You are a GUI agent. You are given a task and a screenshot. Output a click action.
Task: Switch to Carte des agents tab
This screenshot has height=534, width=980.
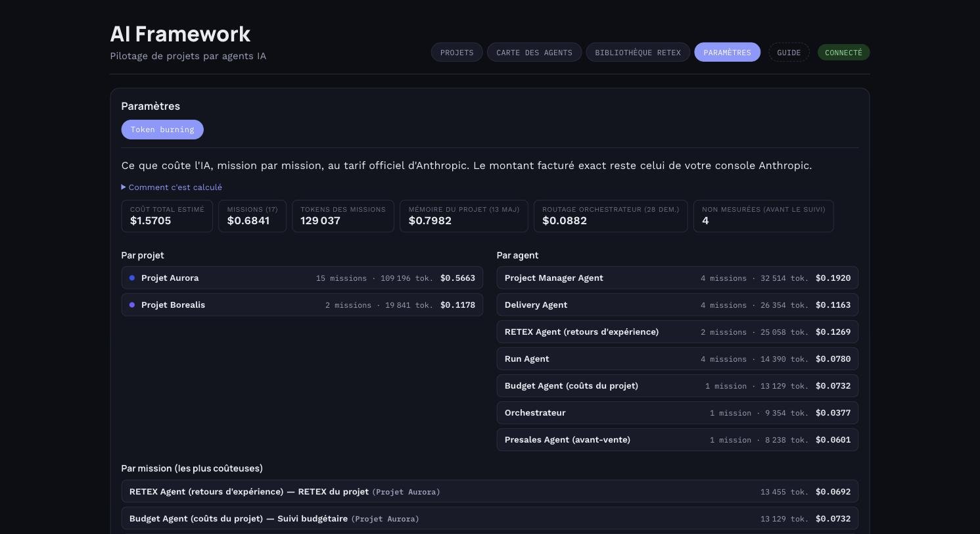534,53
